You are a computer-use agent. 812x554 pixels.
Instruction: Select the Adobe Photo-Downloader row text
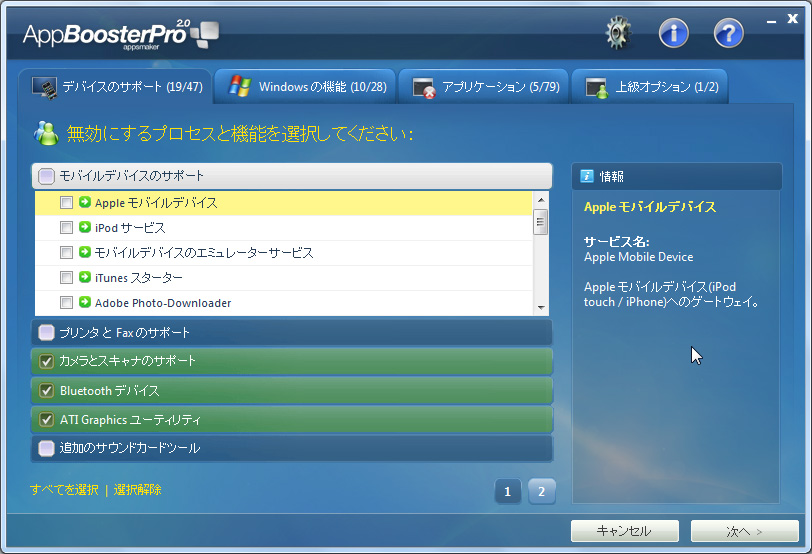(x=163, y=303)
